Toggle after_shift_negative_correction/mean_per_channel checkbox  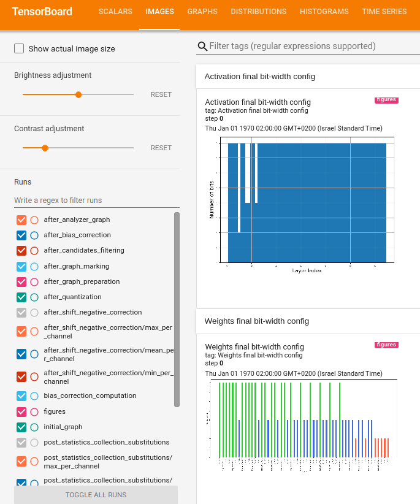(x=21, y=354)
